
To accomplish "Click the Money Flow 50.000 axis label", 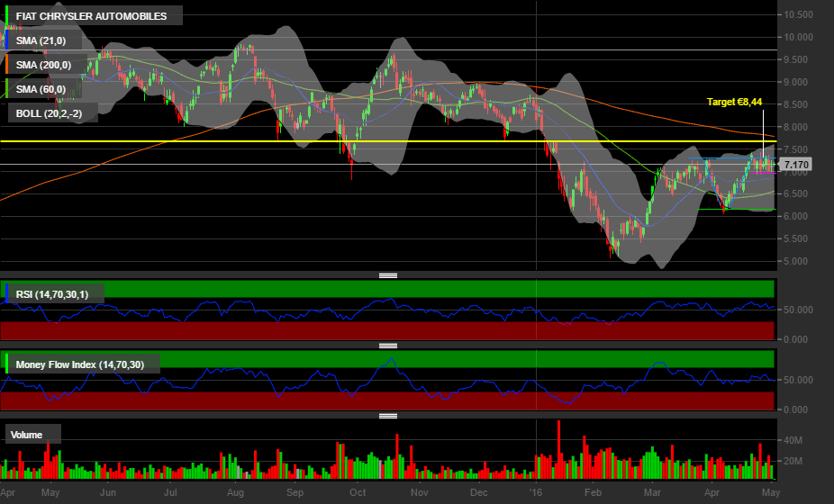I will coord(798,380).
